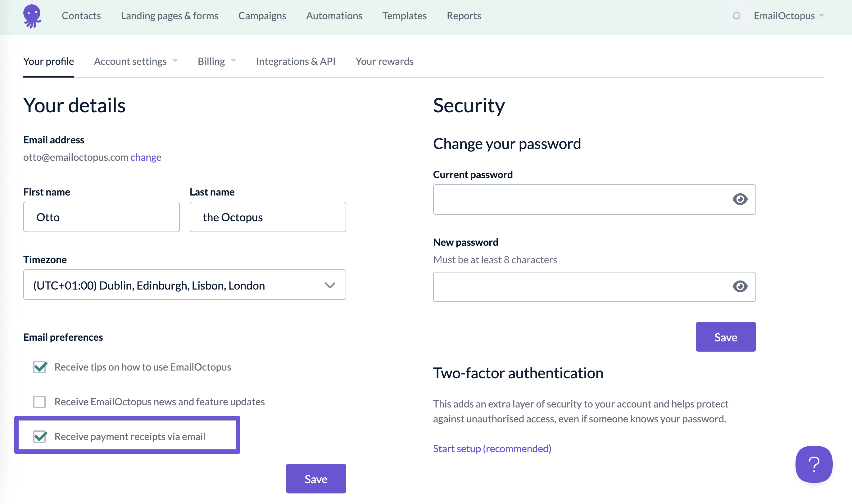Tick Receive EmailOctopus news and feature updates
This screenshot has width=852, height=504.
point(39,402)
